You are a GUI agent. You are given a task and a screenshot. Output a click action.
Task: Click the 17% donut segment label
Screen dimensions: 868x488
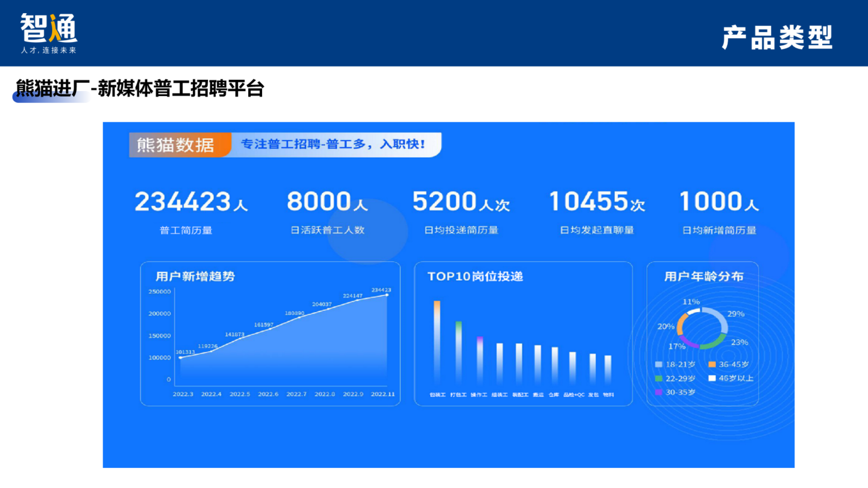(677, 346)
